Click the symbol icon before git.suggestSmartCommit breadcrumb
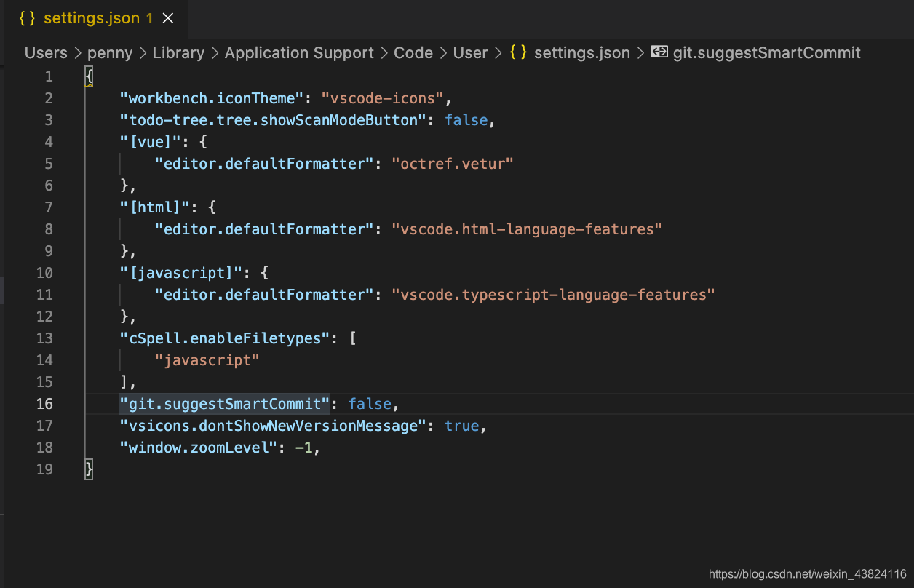This screenshot has height=588, width=914. pyautogui.click(x=659, y=52)
